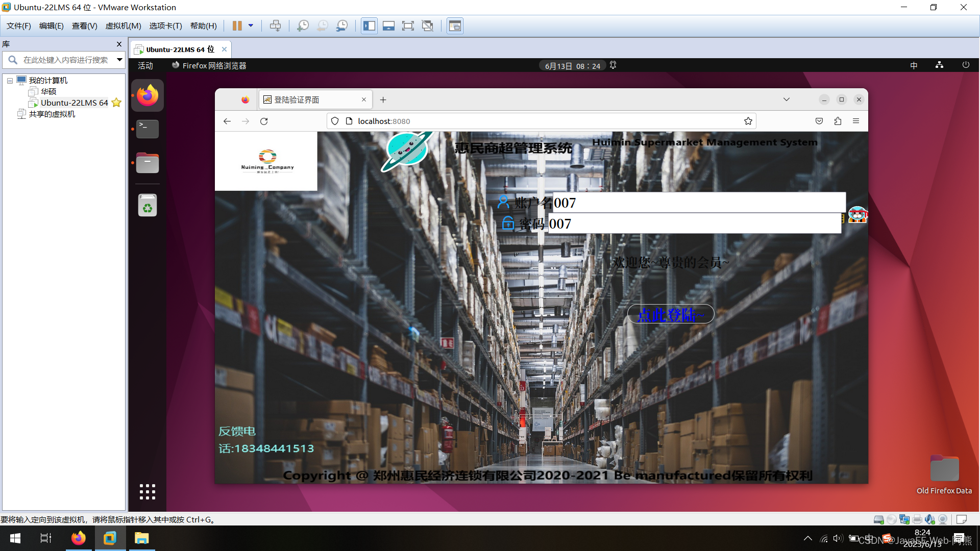980x551 pixels.
Task: Enter full screen mode
Action: pyautogui.click(x=408, y=26)
